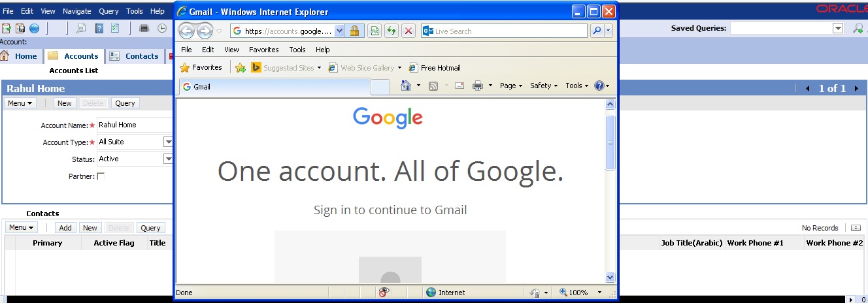Click the Primary column header in Contacts
868x303 pixels.
point(48,243)
